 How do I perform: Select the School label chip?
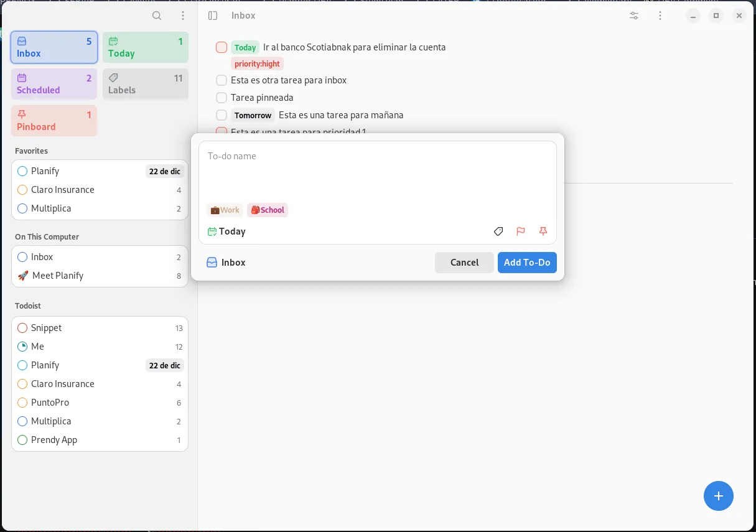coord(268,210)
